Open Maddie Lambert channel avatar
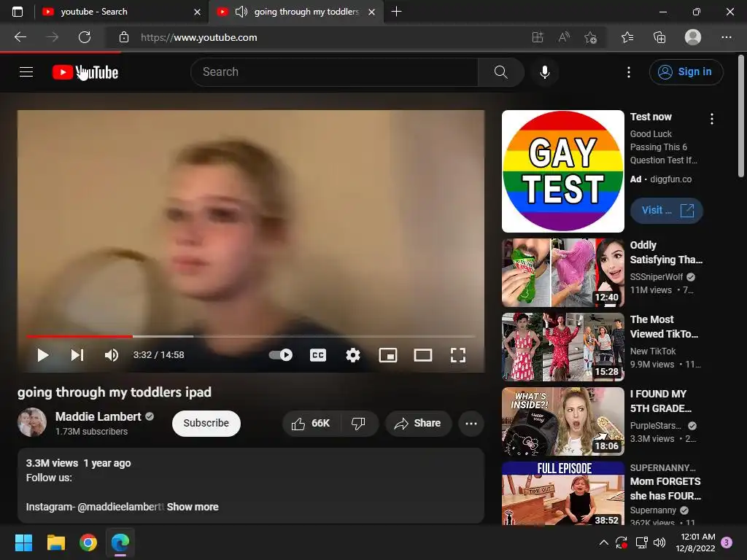Image resolution: width=747 pixels, height=560 pixels. click(32, 422)
